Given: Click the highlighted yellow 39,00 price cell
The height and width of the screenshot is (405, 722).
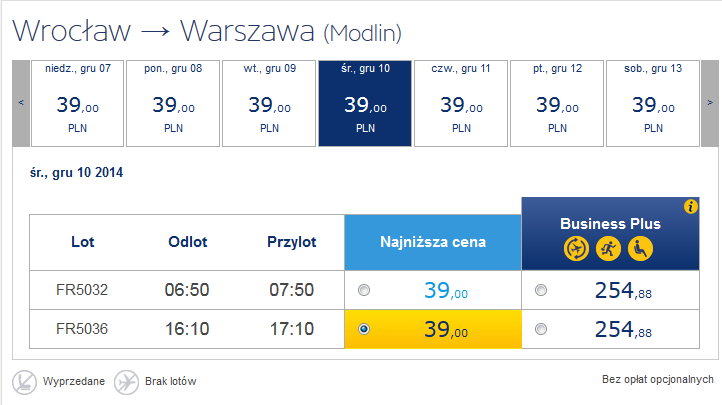Looking at the screenshot, I should click(x=433, y=329).
